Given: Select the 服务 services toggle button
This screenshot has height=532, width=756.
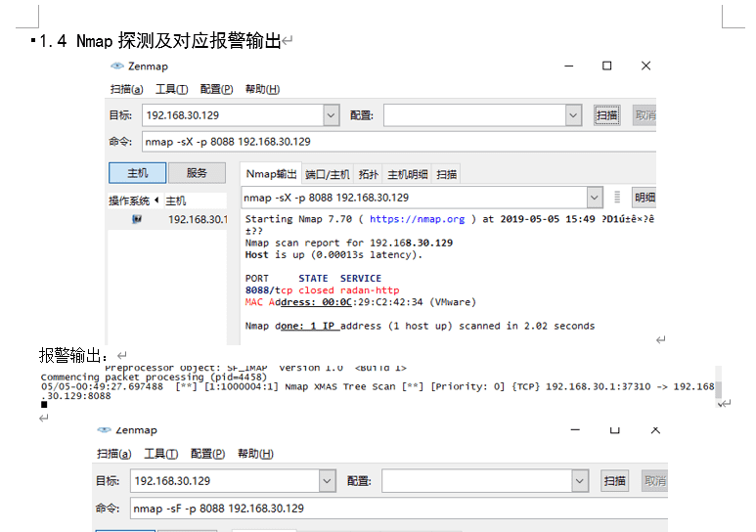Looking at the screenshot, I should point(197,173).
